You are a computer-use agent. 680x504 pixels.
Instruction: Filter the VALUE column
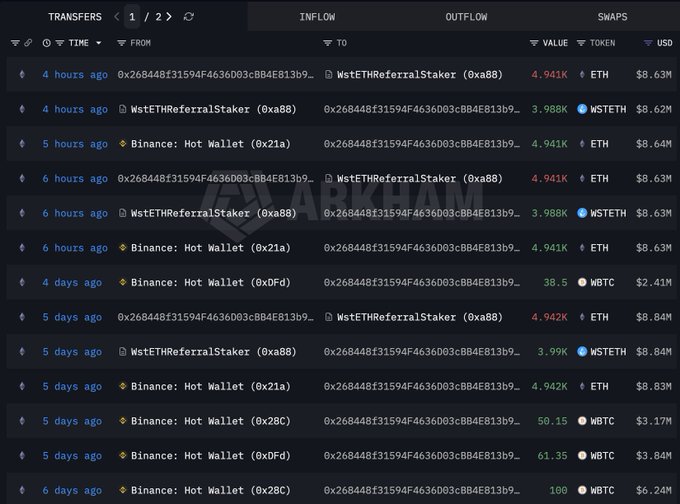pyautogui.click(x=534, y=43)
